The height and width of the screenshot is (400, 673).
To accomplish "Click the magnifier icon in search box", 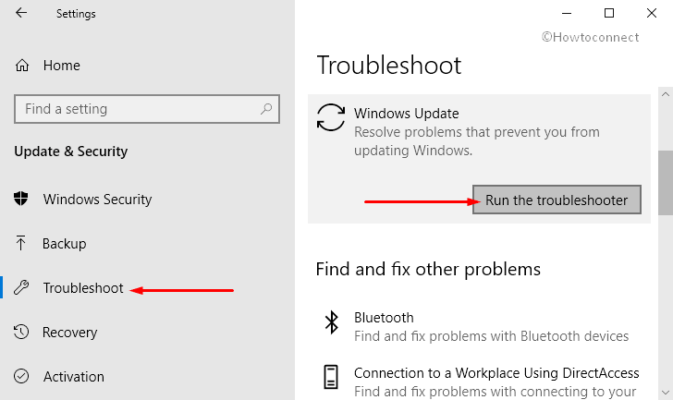I will 266,109.
